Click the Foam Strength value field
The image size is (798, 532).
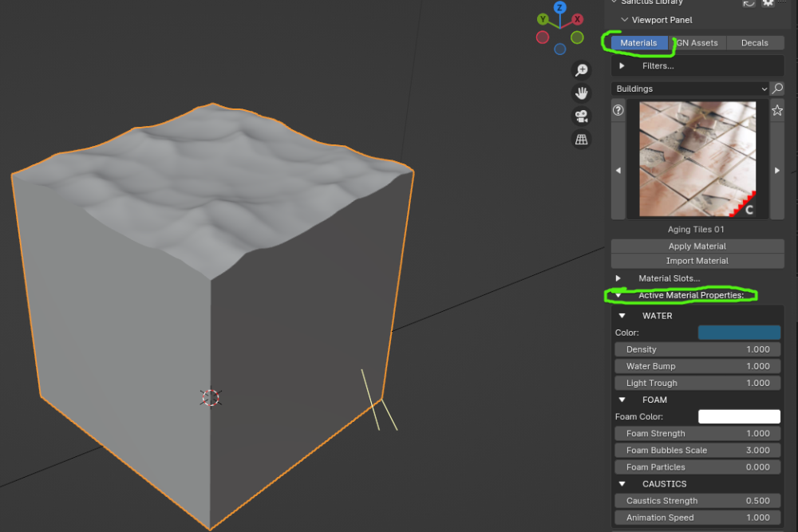[x=697, y=433]
